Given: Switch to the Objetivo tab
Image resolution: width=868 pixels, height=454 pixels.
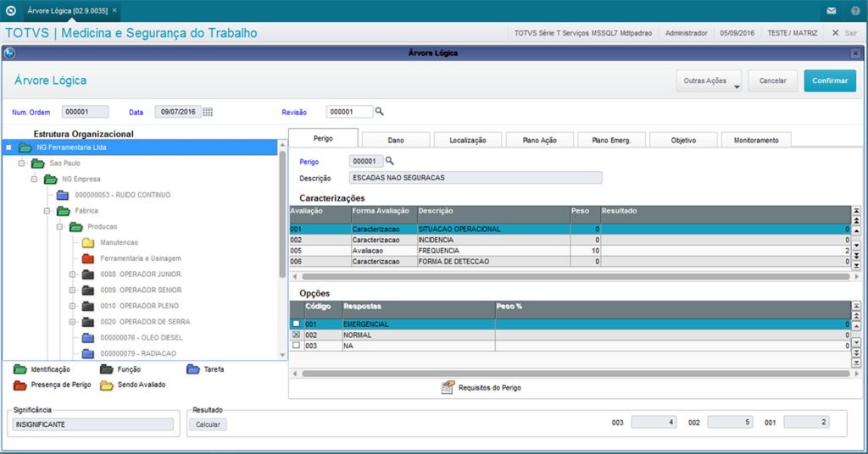Looking at the screenshot, I should (x=683, y=141).
